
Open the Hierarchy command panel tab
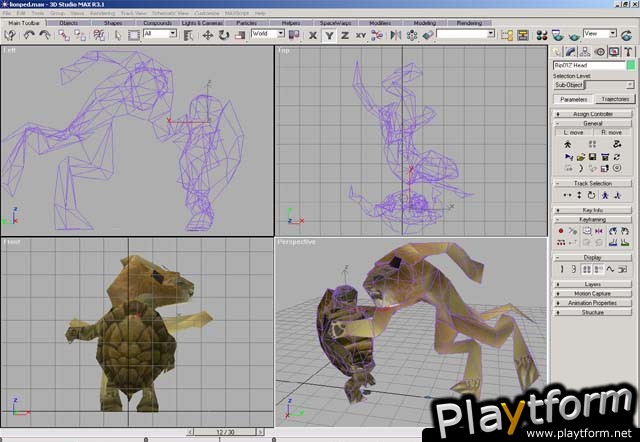click(585, 52)
